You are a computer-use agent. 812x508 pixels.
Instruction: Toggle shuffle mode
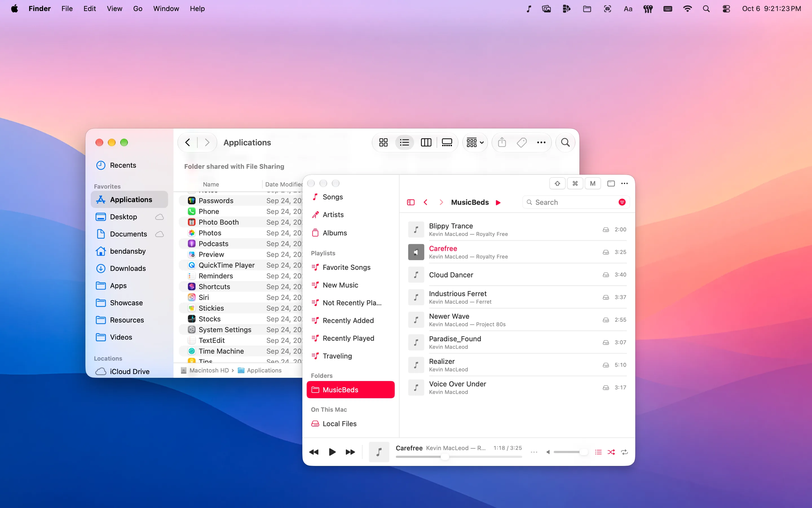[x=611, y=452]
